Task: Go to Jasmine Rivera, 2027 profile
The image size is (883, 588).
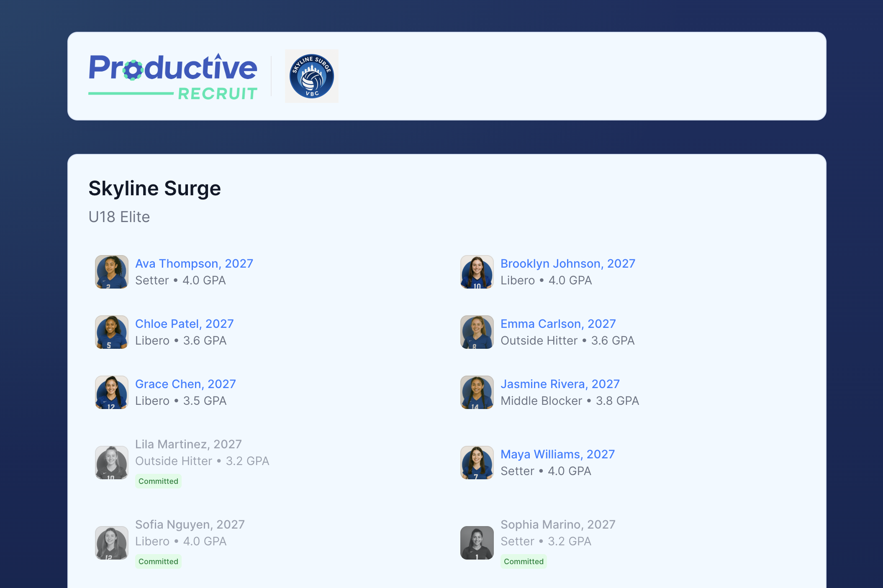Action: (x=560, y=384)
